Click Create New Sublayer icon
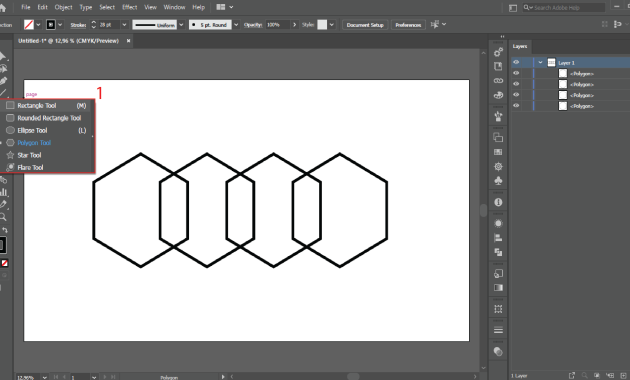This screenshot has height=380, width=630. pos(610,376)
